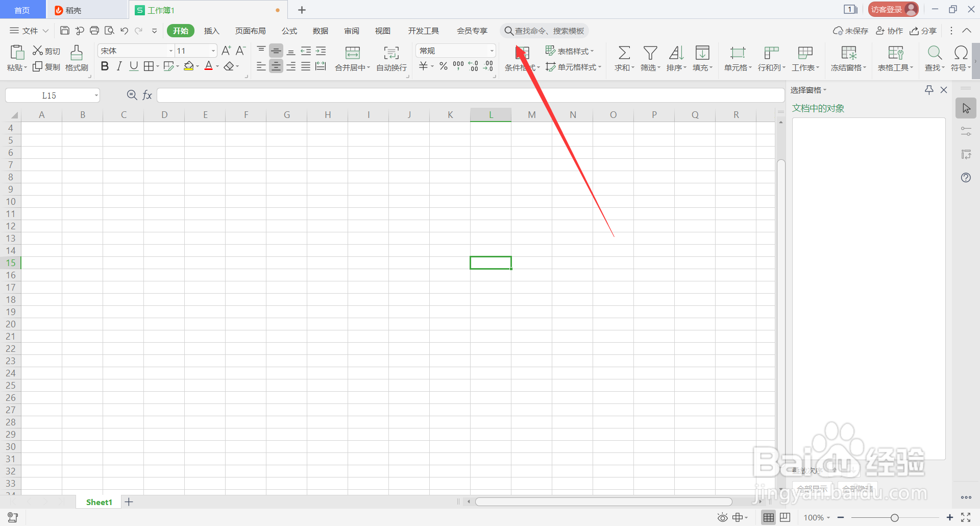Click the 全部显示 button
The width and height of the screenshot is (980, 526).
812,488
